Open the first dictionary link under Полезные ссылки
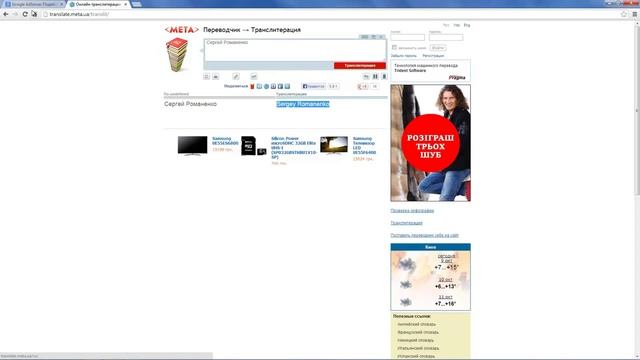Image resolution: width=640 pixels, height=360 pixels. pyautogui.click(x=416, y=324)
